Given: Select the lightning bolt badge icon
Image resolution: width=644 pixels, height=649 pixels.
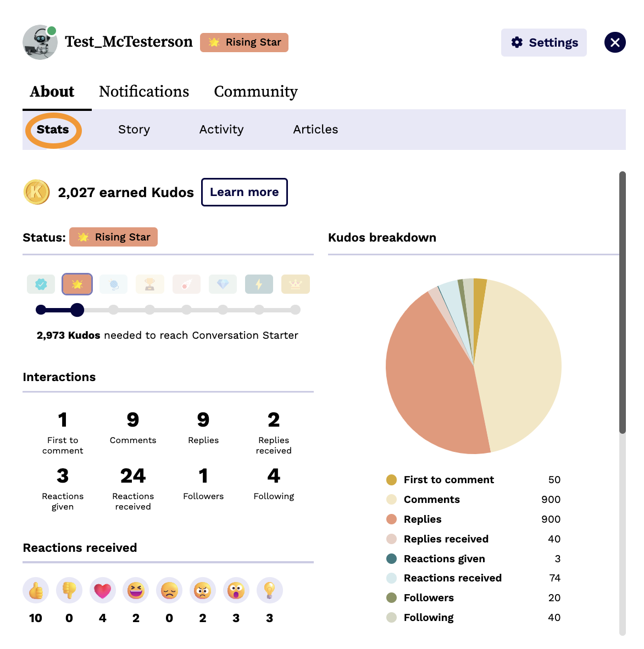Looking at the screenshot, I should (x=259, y=284).
